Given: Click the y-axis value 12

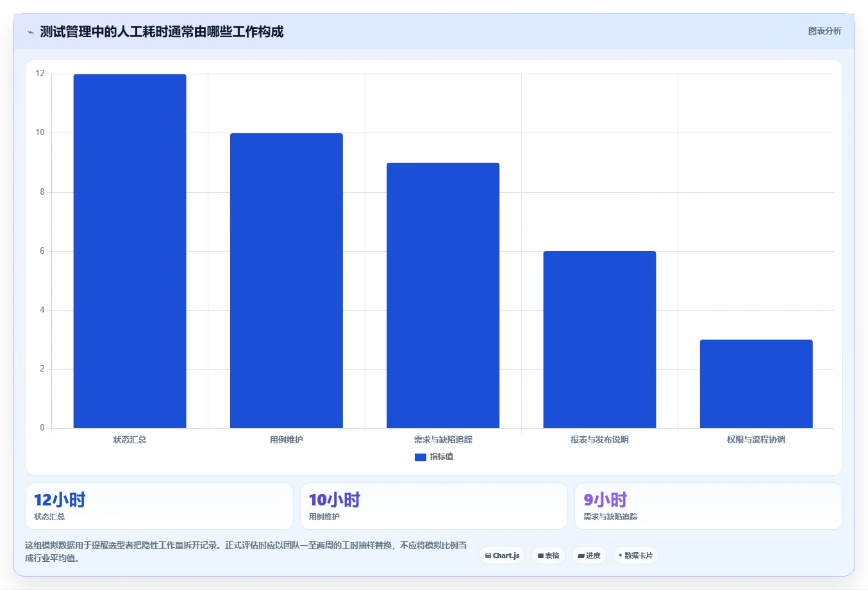Looking at the screenshot, I should click(40, 74).
